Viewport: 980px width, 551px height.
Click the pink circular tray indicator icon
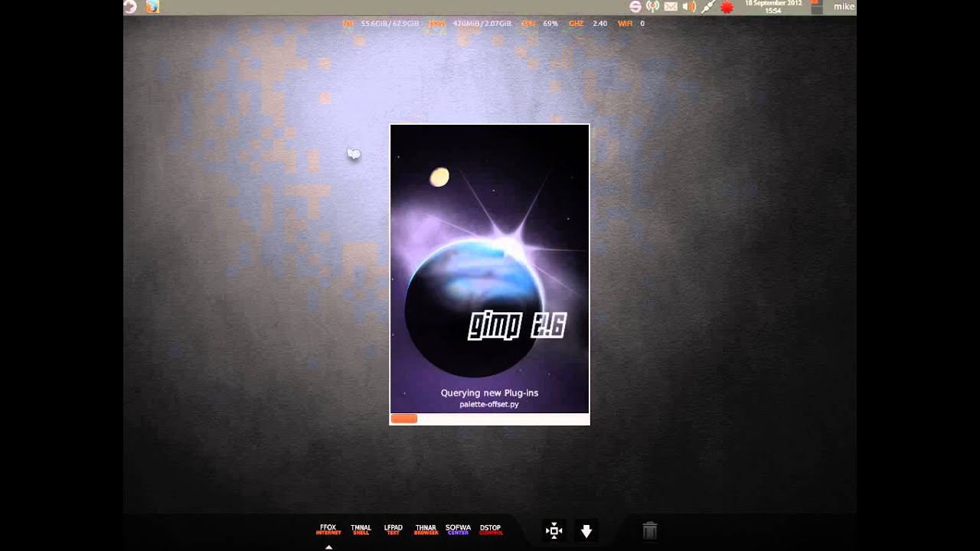click(635, 7)
